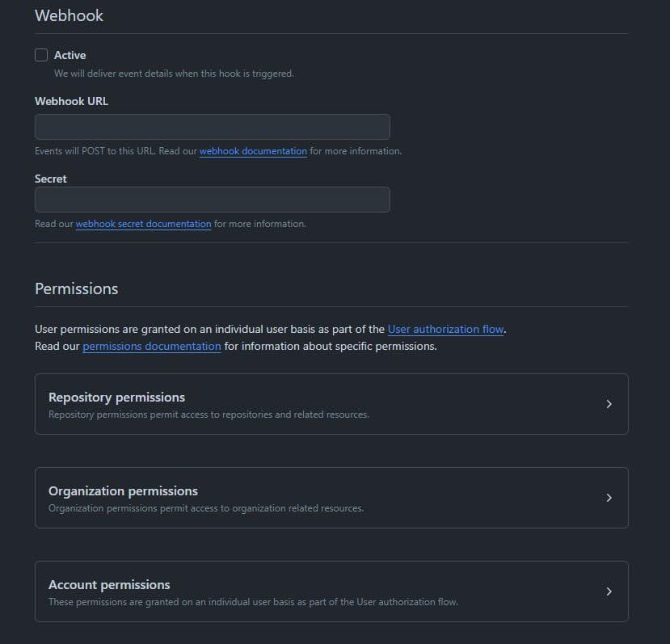Click the Account permissions chevron arrow

coord(609,591)
